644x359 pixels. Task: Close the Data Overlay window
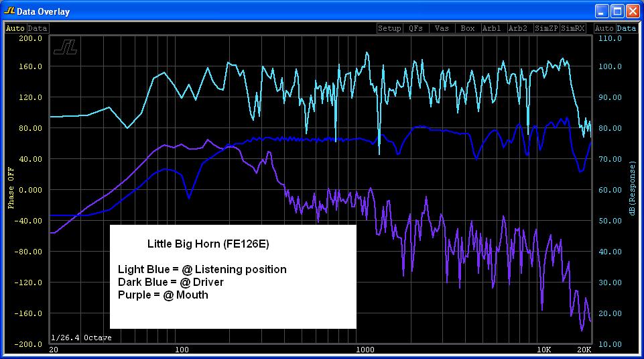(633, 11)
